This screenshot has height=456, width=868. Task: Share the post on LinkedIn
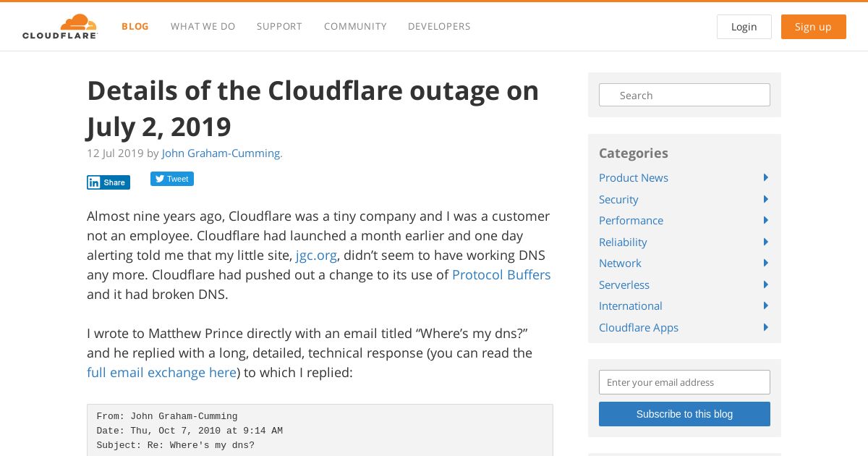coord(109,182)
